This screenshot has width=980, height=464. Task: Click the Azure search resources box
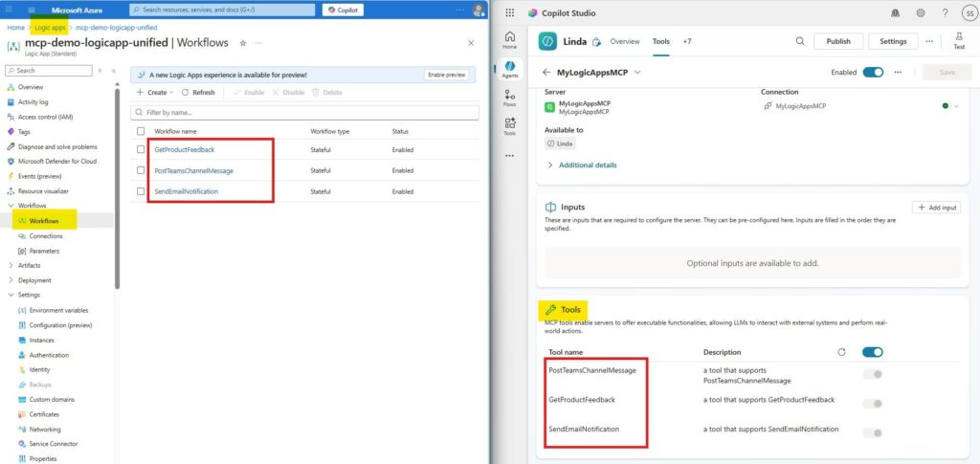click(222, 10)
